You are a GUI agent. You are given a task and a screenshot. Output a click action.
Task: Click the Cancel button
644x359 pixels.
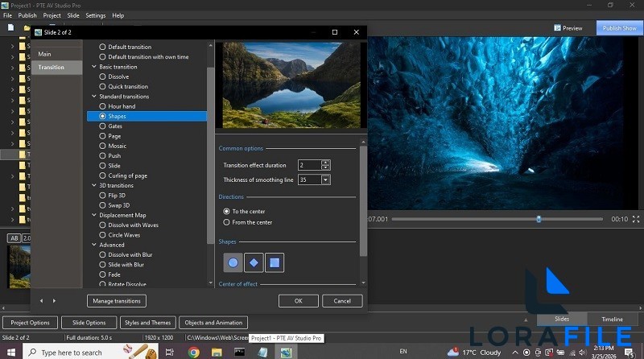[342, 301]
